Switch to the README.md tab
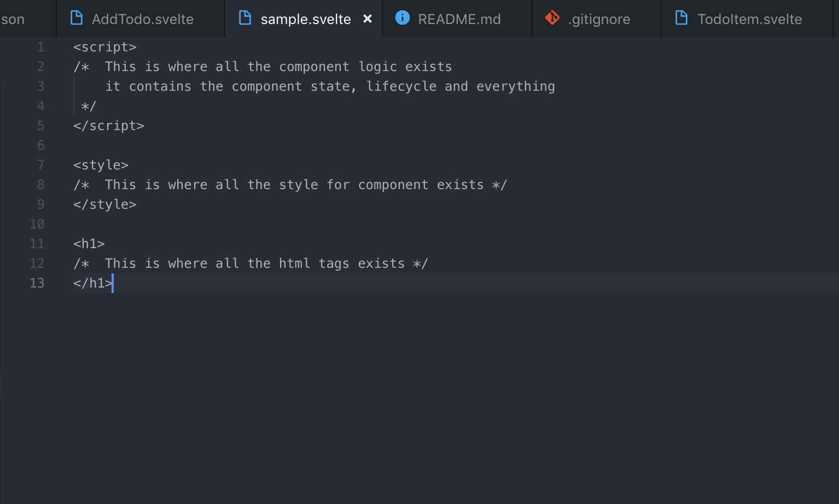The height and width of the screenshot is (504, 839). (x=459, y=19)
